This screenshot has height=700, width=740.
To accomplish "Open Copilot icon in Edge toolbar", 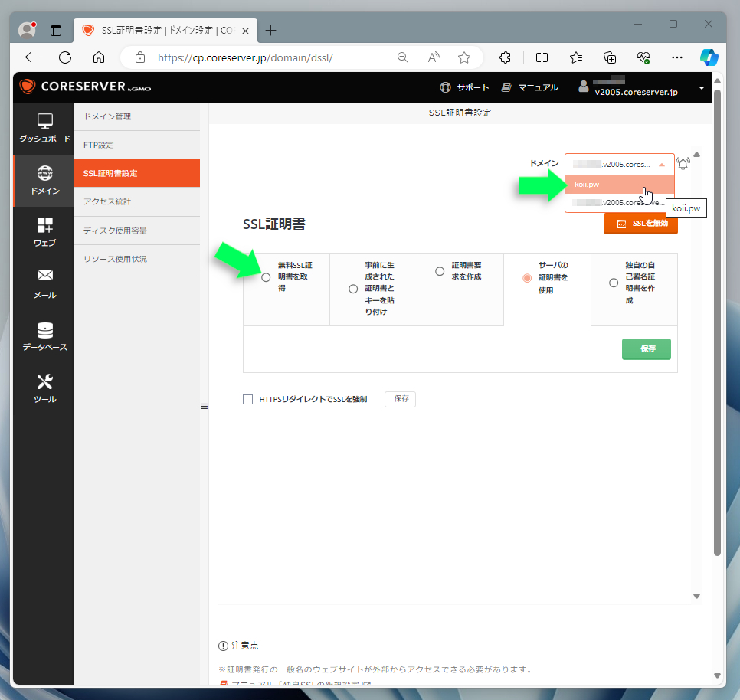I will (x=709, y=57).
